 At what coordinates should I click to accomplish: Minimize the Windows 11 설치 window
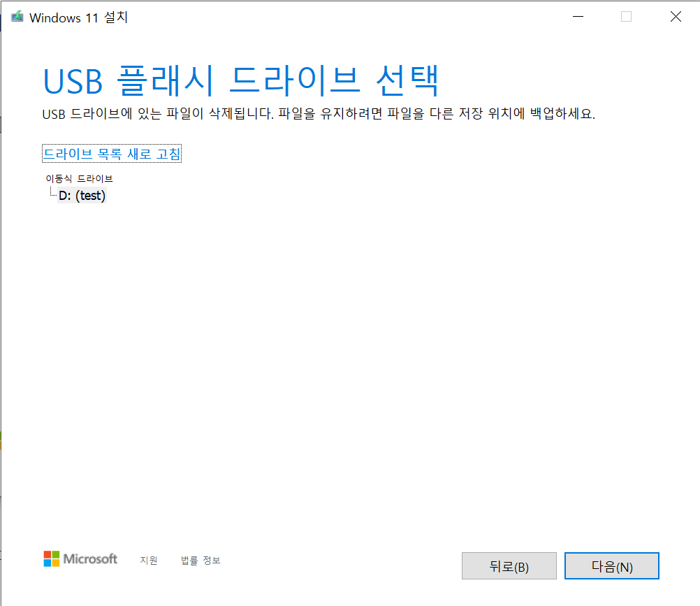578,17
